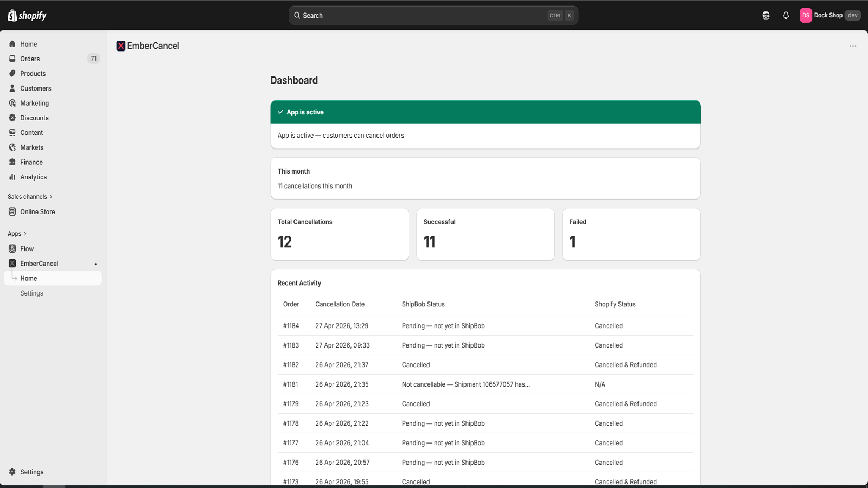The height and width of the screenshot is (488, 868).
Task: Click the Markets globe icon
Action: click(x=12, y=147)
